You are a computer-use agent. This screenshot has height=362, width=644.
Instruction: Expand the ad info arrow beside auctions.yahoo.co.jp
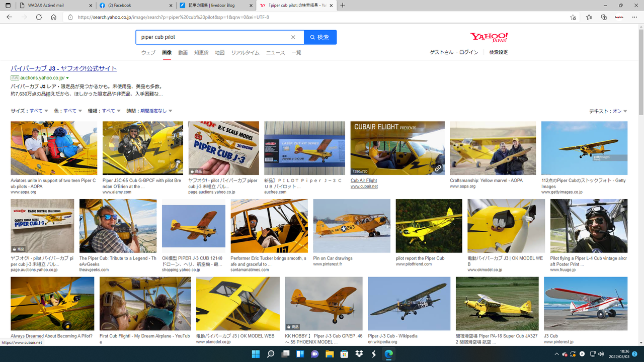click(67, 78)
